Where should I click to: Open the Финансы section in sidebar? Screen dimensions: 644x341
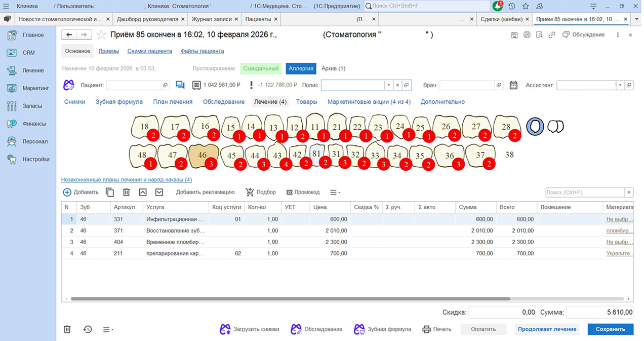(34, 124)
